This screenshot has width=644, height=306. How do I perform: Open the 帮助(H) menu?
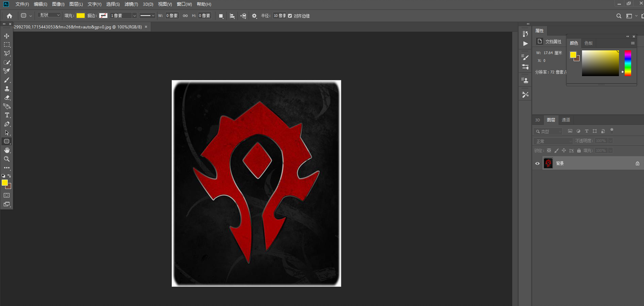pyautogui.click(x=204, y=4)
